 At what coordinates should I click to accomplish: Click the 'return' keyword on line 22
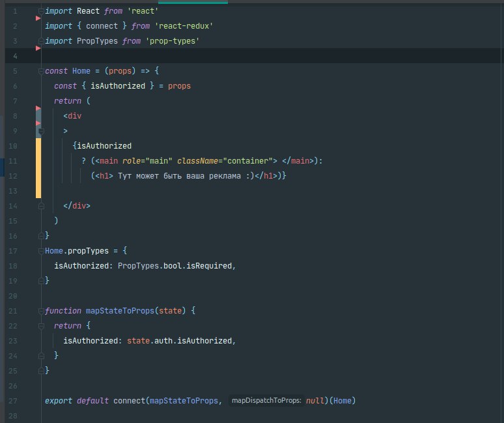click(68, 326)
